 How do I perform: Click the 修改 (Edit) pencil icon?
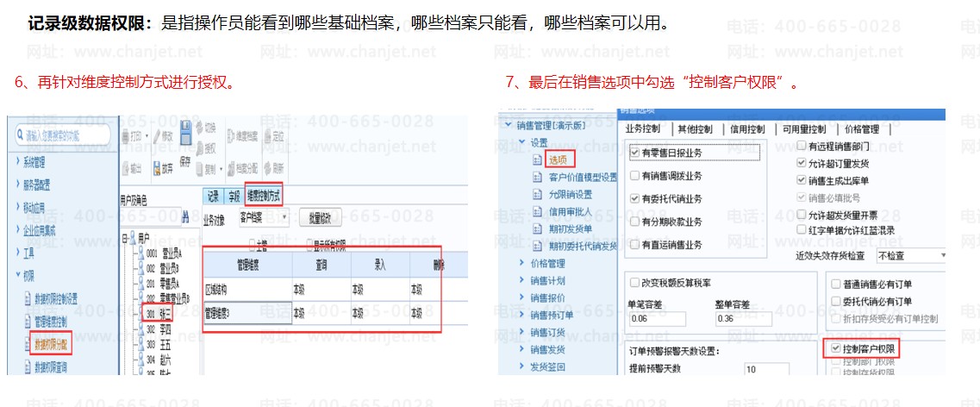[x=157, y=135]
